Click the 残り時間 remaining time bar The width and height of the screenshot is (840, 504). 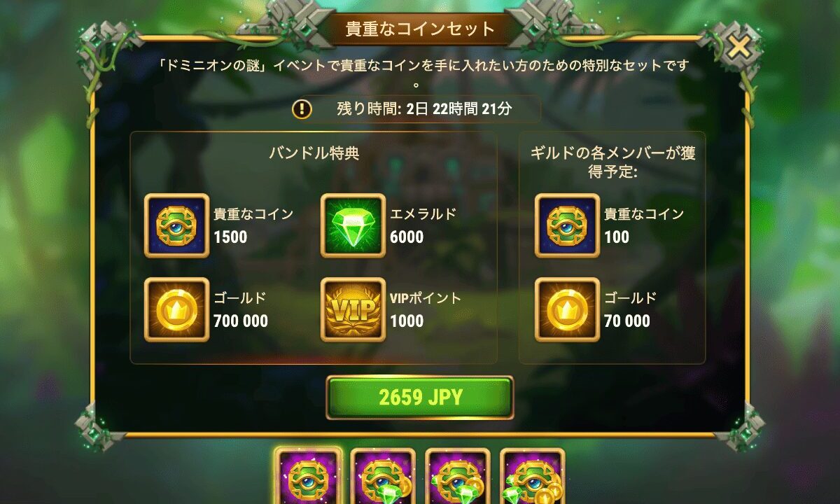point(416,109)
